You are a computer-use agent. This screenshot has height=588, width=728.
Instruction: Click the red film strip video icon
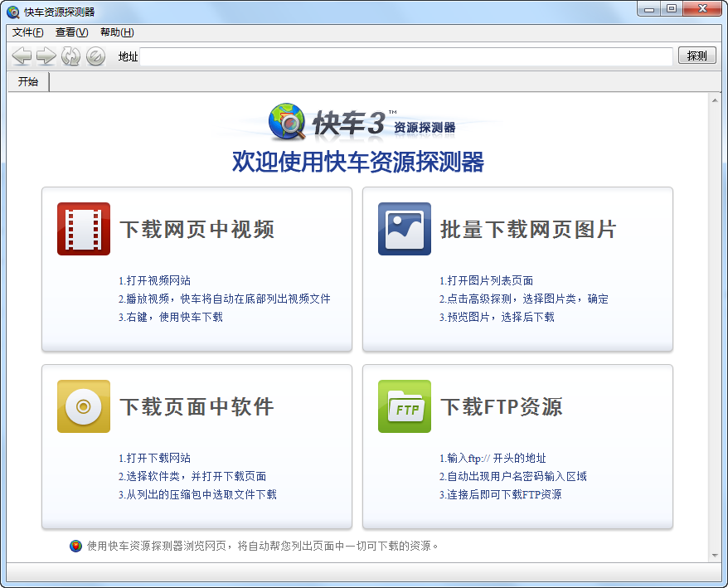pyautogui.click(x=84, y=229)
